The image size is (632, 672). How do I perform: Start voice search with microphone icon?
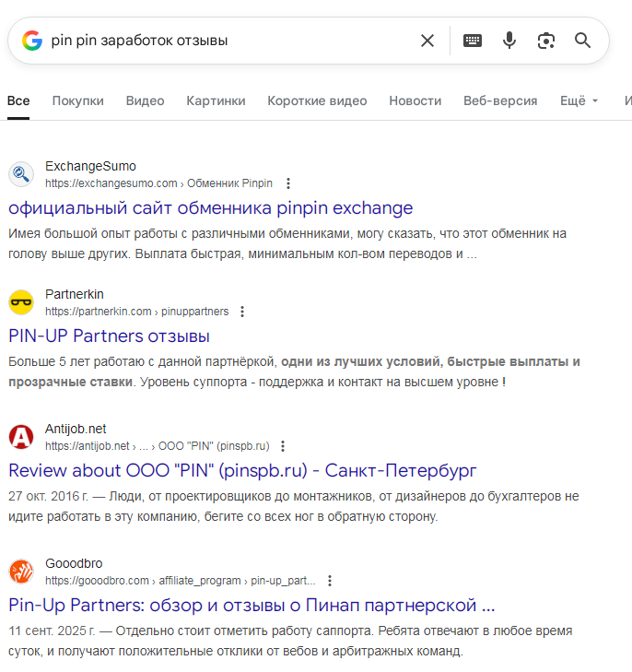pos(509,41)
